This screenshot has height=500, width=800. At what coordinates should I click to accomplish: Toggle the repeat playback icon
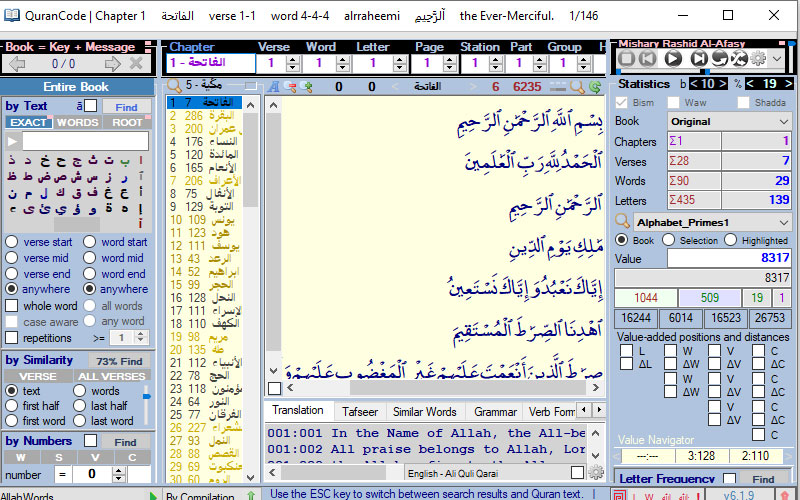(719, 59)
